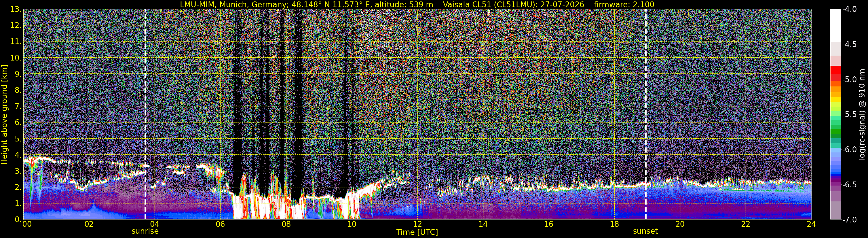868x238 pixels.
Task: Click the 'Height above ground [km]' axis label
Action: 4,114
